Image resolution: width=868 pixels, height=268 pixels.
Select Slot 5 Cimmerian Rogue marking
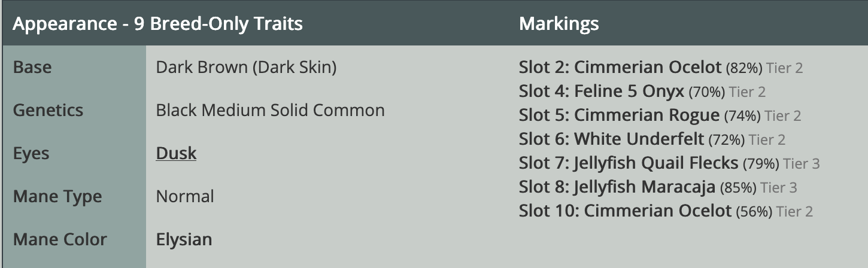coord(619,115)
